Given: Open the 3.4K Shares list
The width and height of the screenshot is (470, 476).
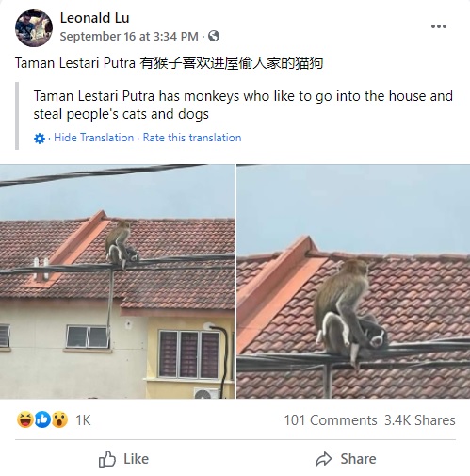Looking at the screenshot, I should point(420,420).
